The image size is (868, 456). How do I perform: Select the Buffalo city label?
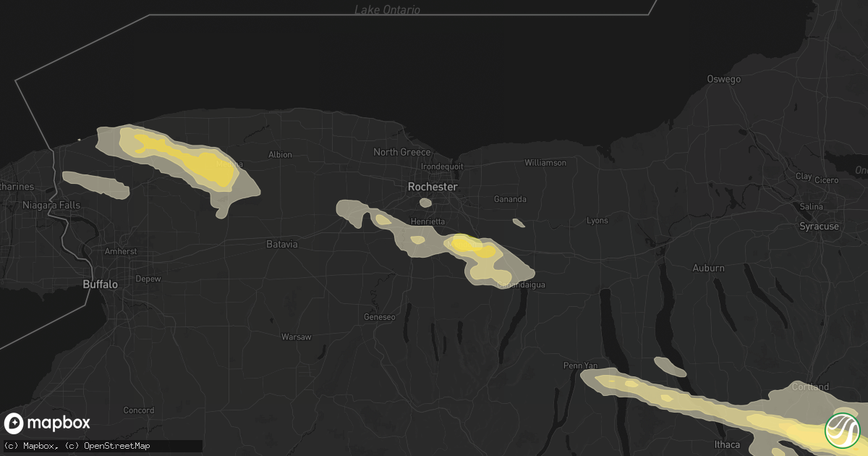100,284
